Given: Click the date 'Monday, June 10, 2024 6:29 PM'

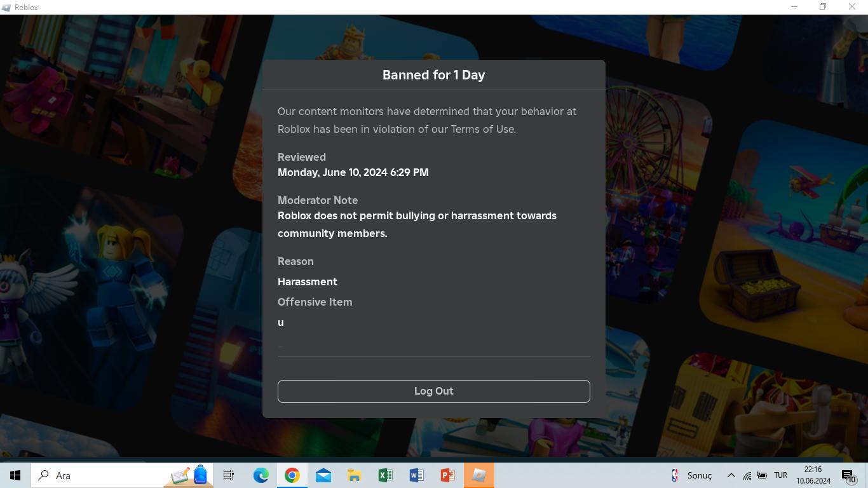Looking at the screenshot, I should pyautogui.click(x=353, y=172).
